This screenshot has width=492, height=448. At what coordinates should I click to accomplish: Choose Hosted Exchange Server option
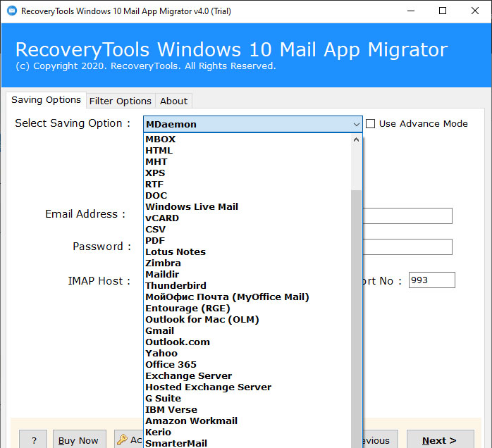coord(247,387)
